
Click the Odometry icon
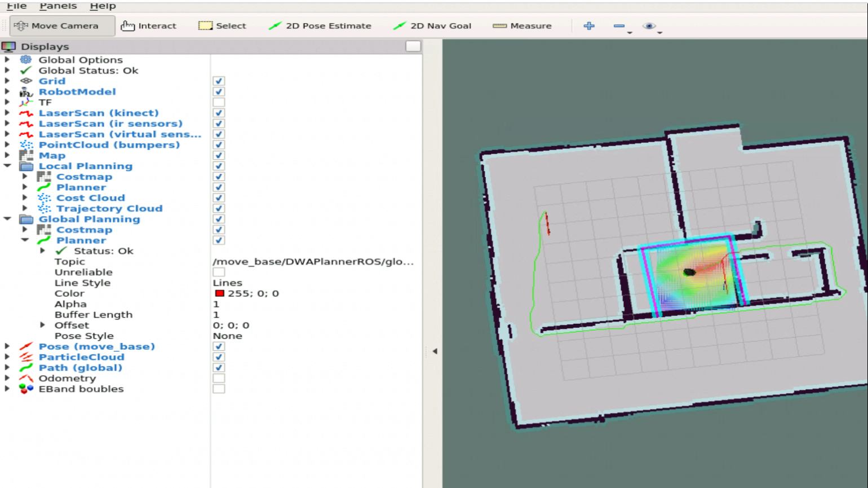click(x=26, y=378)
